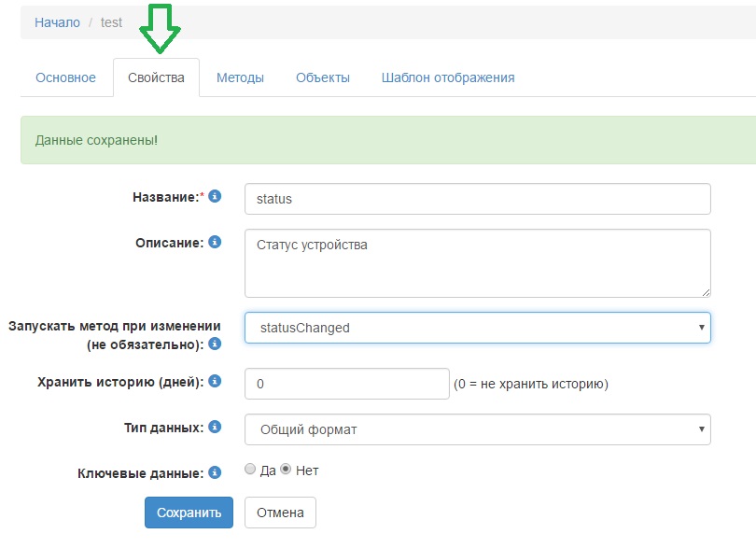Open the statusChanged method dropdown
Image resolution: width=756 pixels, height=548 pixels.
(x=477, y=328)
